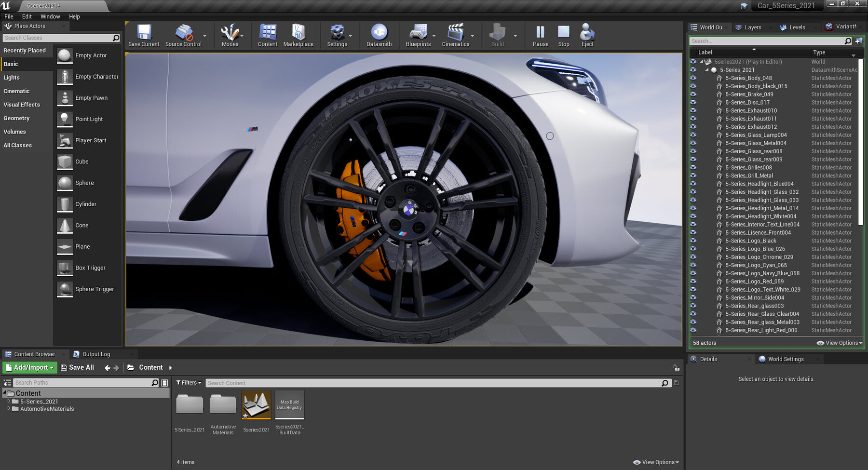Open the Cinematics dropdown arrow
Image resolution: width=868 pixels, height=470 pixels.
coord(473,36)
